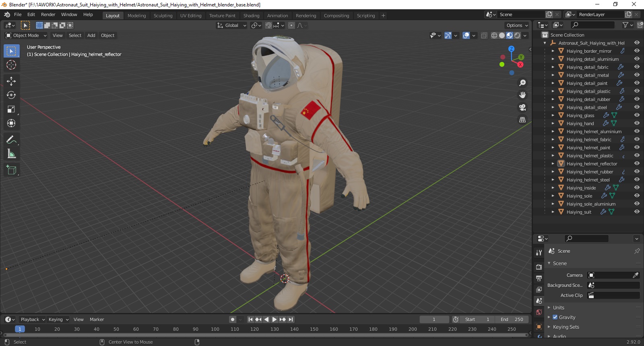The height and width of the screenshot is (346, 644).
Task: Open the Output properties tab
Action: pyautogui.click(x=539, y=278)
